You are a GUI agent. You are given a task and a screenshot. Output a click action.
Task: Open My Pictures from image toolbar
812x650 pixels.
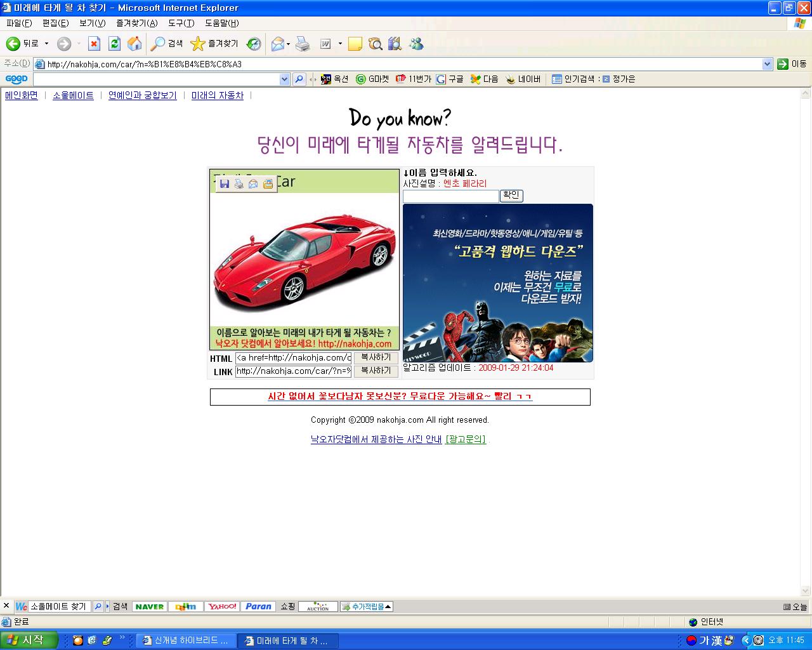point(268,184)
